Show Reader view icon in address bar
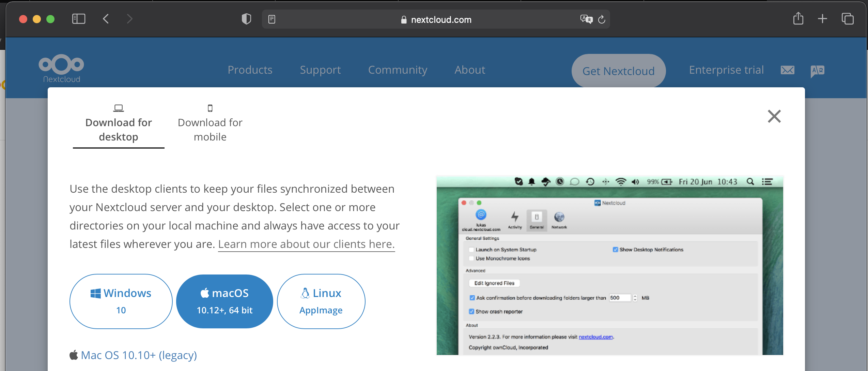Screen dimensions: 868x371 click(x=272, y=19)
